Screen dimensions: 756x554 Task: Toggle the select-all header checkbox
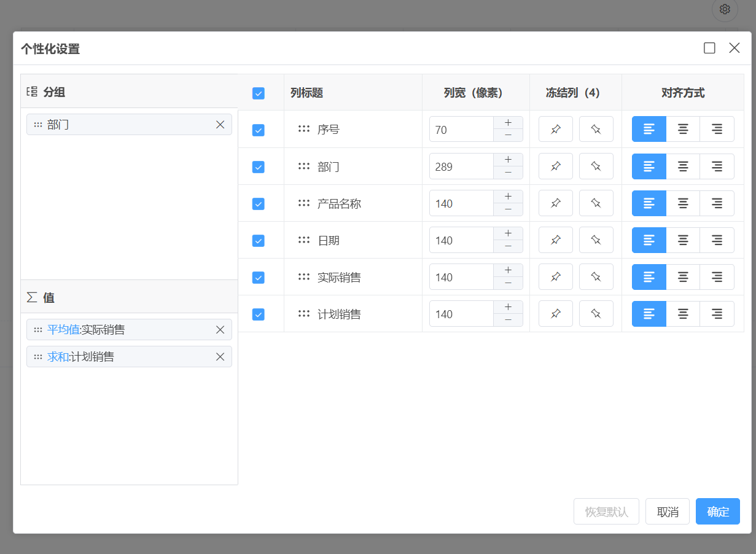pos(259,93)
